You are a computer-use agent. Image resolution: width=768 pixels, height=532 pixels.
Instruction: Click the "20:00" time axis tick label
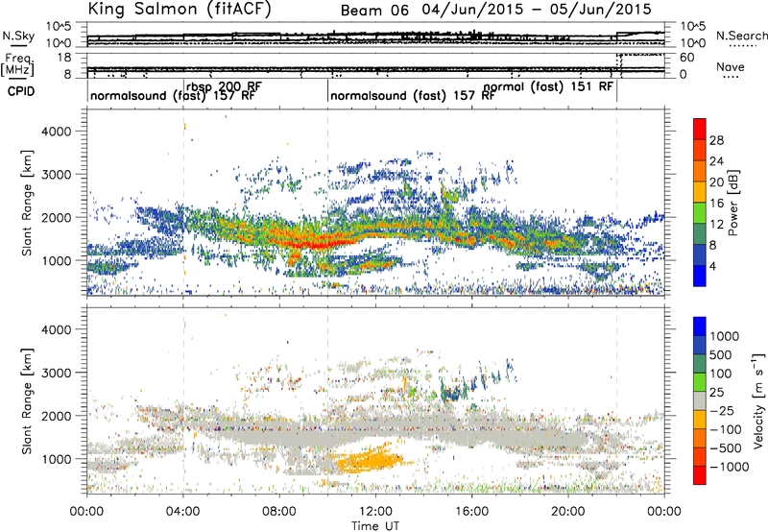click(x=568, y=512)
